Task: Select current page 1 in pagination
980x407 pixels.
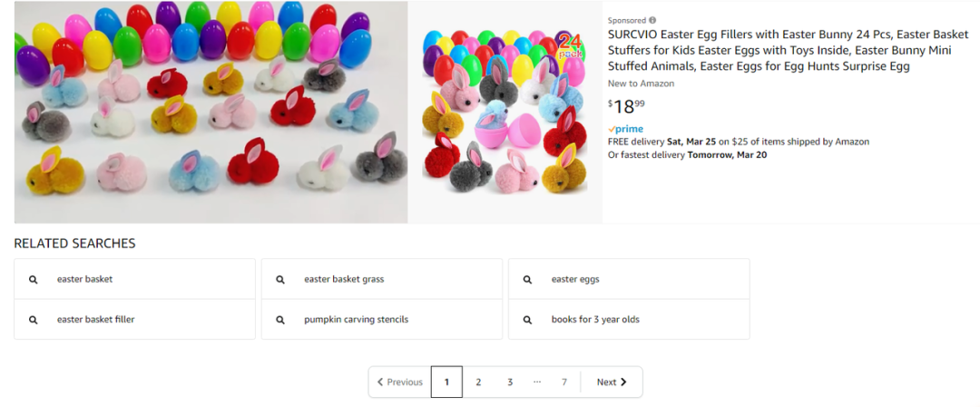Action: pyautogui.click(x=446, y=382)
